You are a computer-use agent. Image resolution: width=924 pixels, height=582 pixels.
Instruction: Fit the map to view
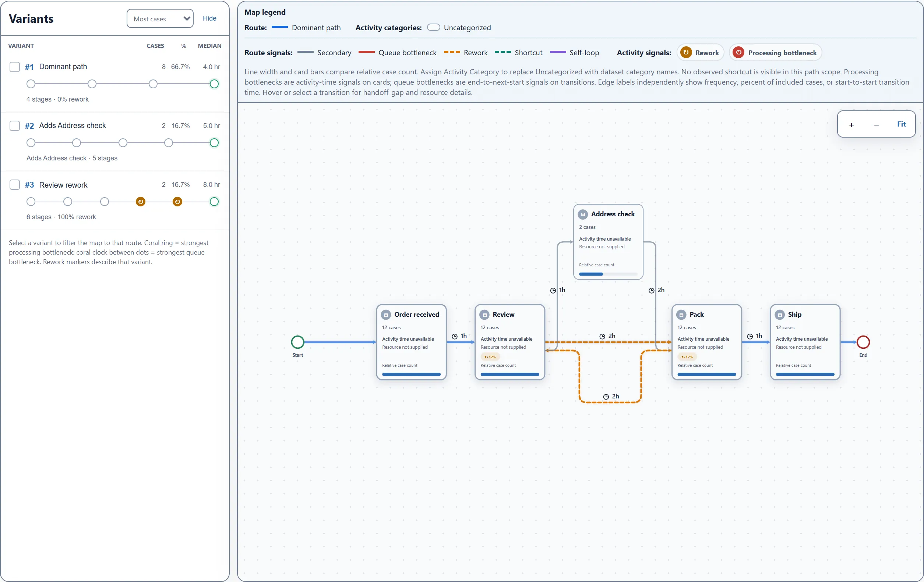[902, 124]
